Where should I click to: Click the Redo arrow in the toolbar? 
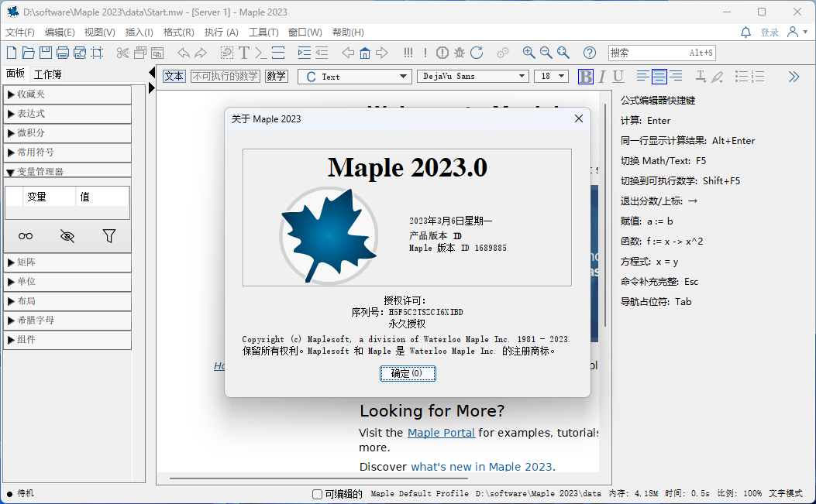point(201,53)
